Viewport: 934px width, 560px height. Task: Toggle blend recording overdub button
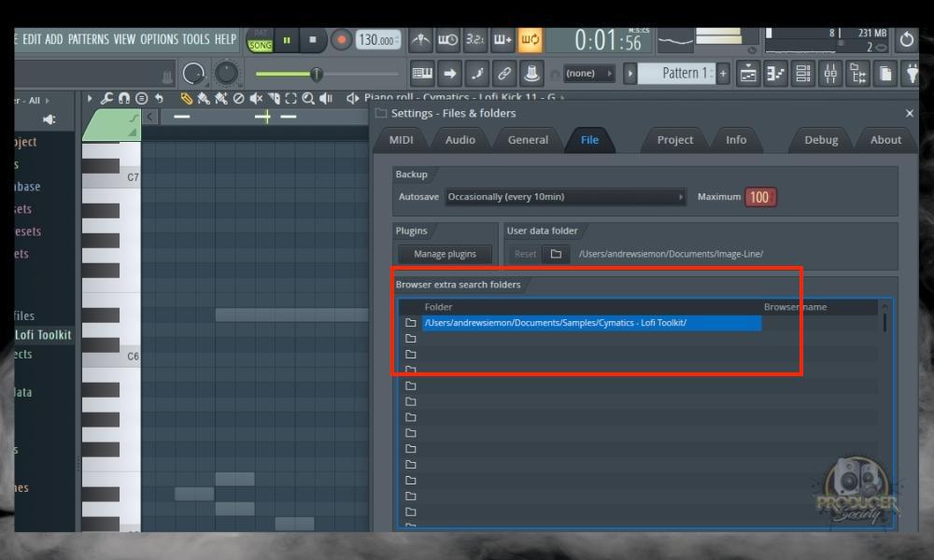click(x=502, y=40)
